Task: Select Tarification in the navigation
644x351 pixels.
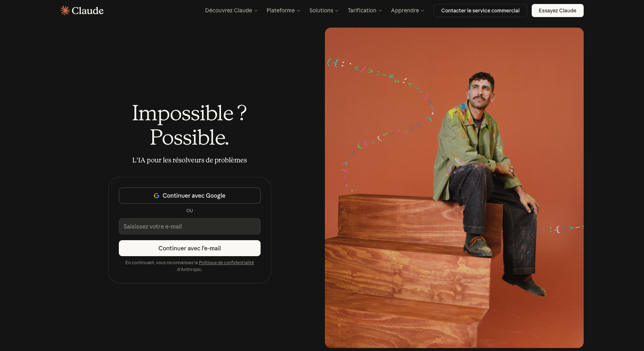Action: pos(365,11)
